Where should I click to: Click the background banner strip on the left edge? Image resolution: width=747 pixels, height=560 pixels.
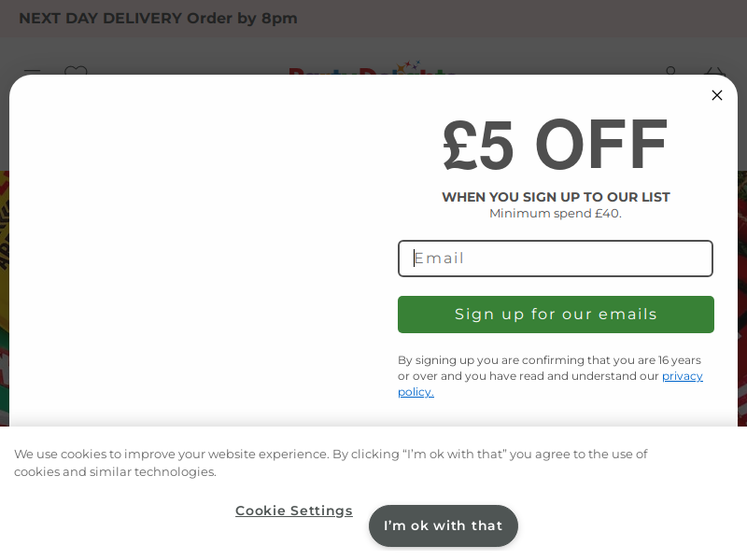point(5,299)
